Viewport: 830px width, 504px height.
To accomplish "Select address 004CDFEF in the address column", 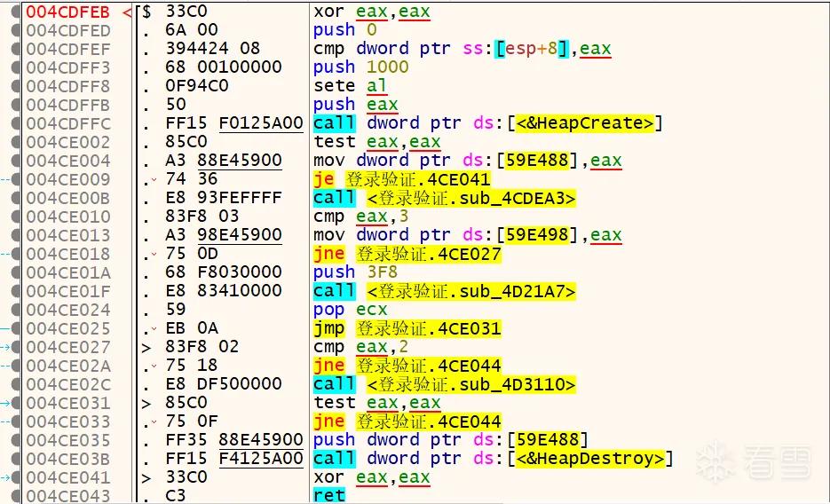I will (68, 49).
